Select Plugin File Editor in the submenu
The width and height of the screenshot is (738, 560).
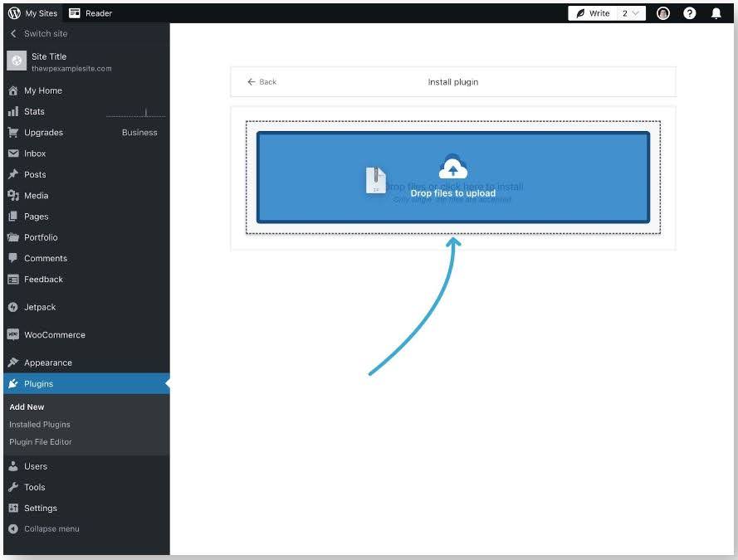[38, 441]
